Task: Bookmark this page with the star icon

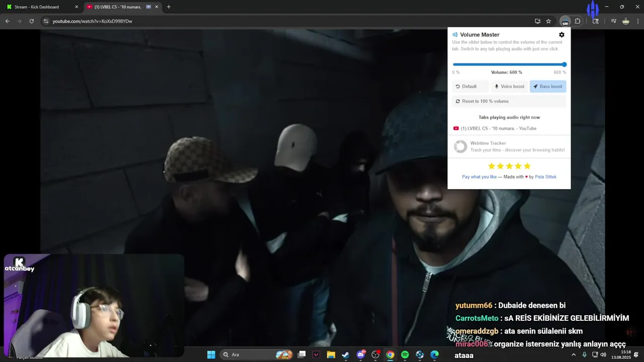Action: pyautogui.click(x=548, y=21)
